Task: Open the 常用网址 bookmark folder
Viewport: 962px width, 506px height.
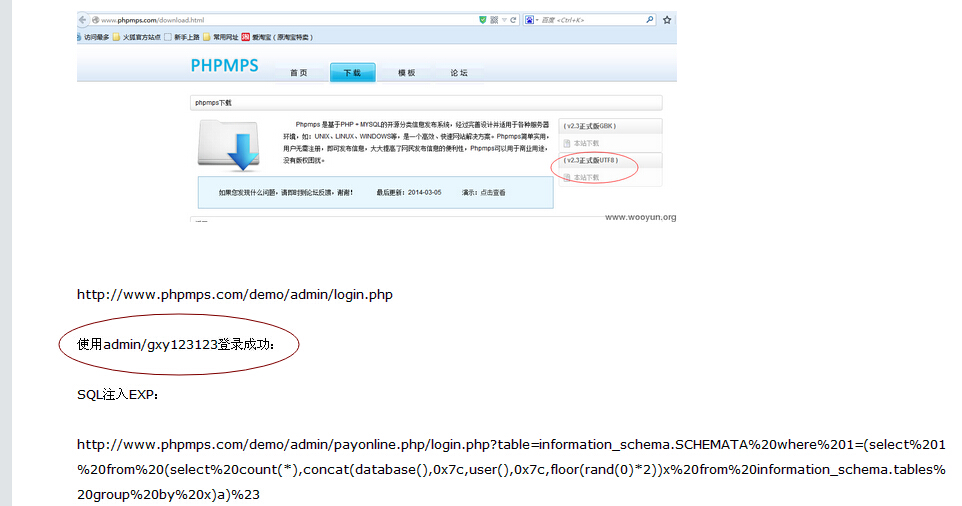Action: 220,37
